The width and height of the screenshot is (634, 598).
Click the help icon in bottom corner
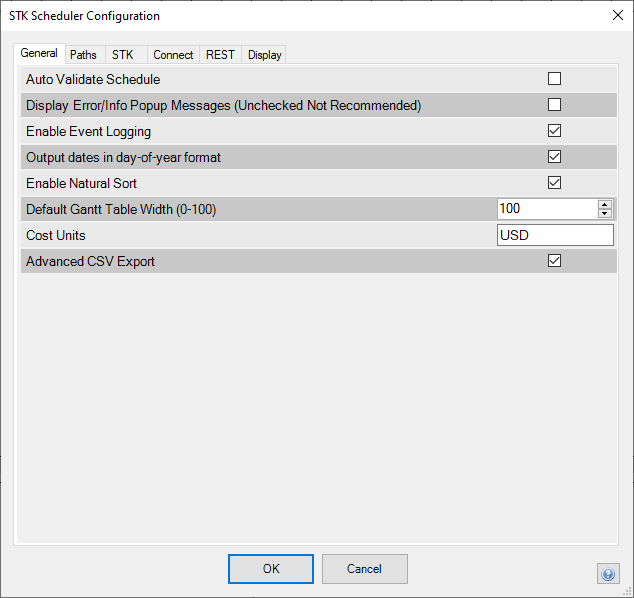click(x=607, y=573)
